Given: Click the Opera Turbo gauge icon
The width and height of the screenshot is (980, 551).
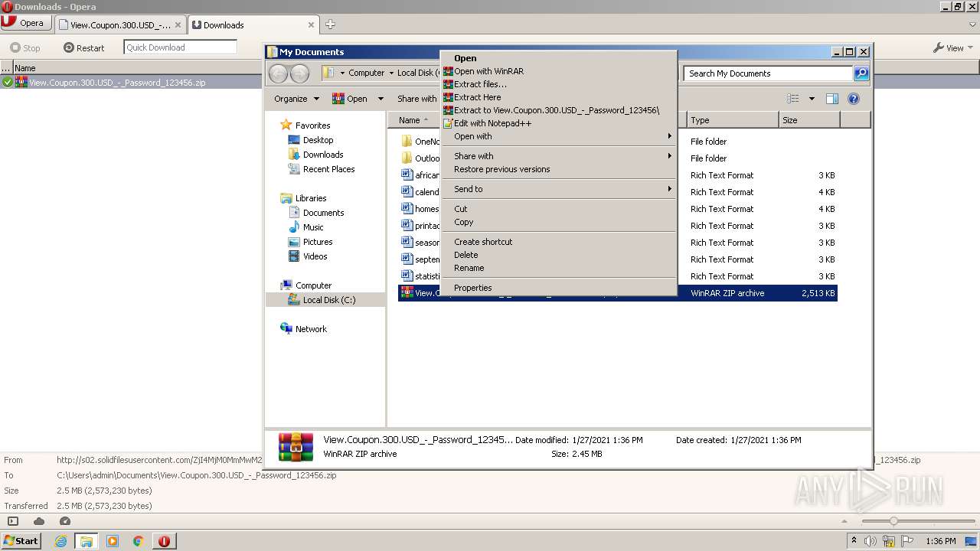Looking at the screenshot, I should [65, 521].
